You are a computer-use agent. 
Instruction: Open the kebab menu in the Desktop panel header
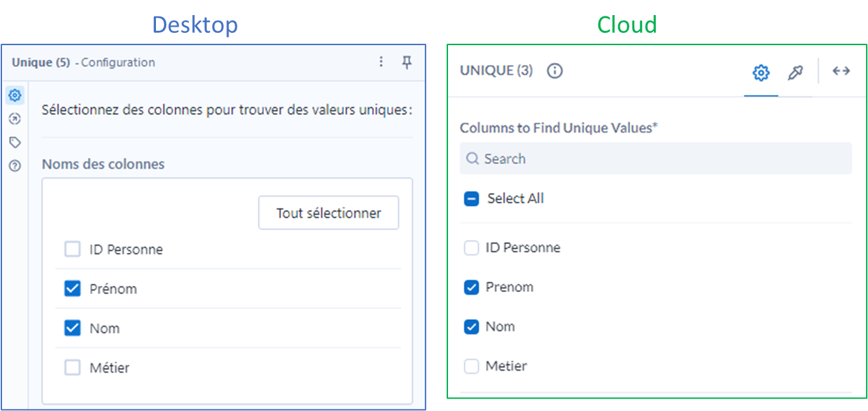click(381, 62)
